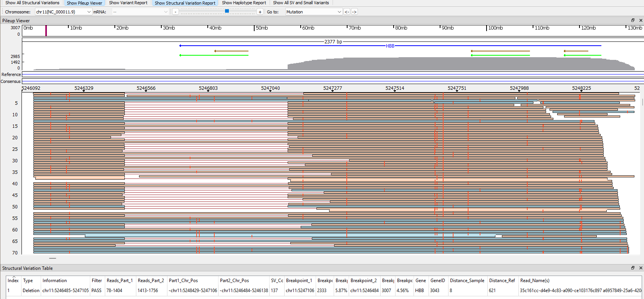Select cell -chr11:5246484-5246138
This screenshot has width=644, height=299.
point(244,291)
